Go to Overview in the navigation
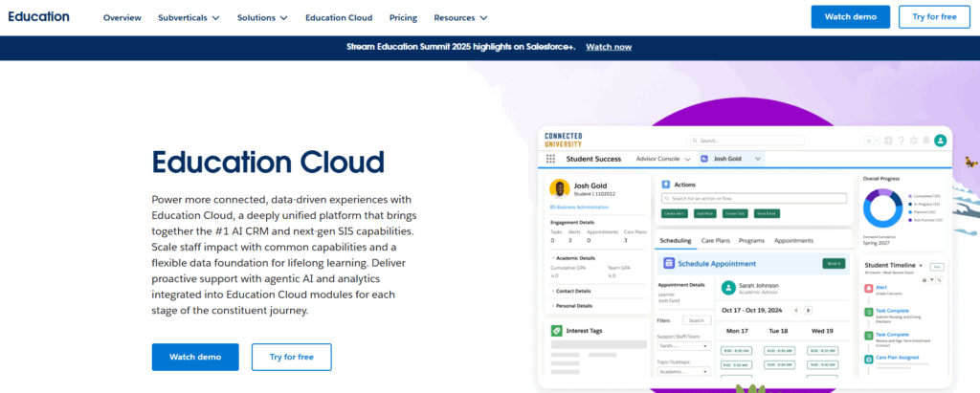980x393 pixels. point(122,17)
